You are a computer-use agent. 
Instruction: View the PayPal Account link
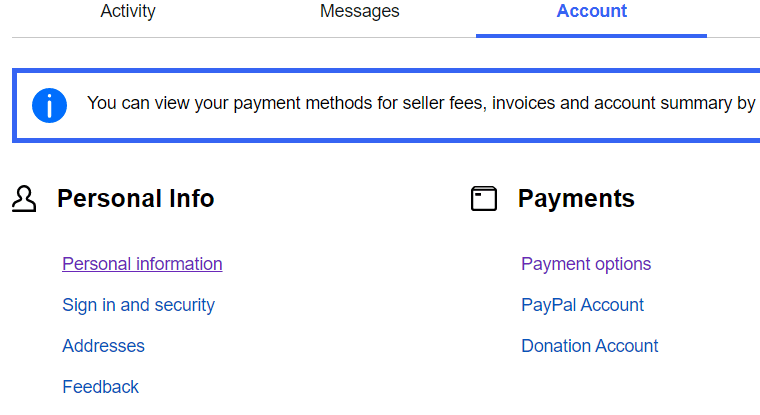(x=582, y=305)
